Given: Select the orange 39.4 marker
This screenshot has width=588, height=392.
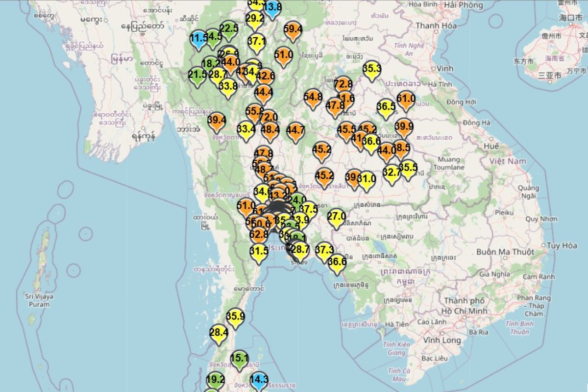Looking at the screenshot, I should 217,122.
